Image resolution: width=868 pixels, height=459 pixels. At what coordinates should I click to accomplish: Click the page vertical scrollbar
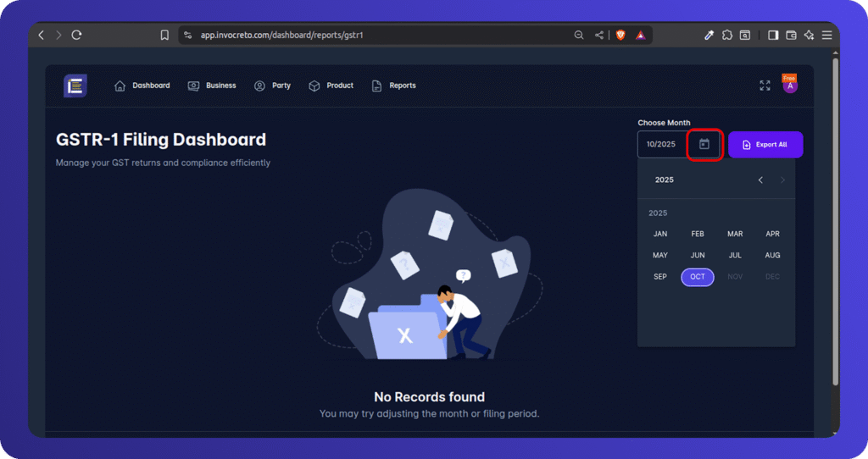point(835,221)
